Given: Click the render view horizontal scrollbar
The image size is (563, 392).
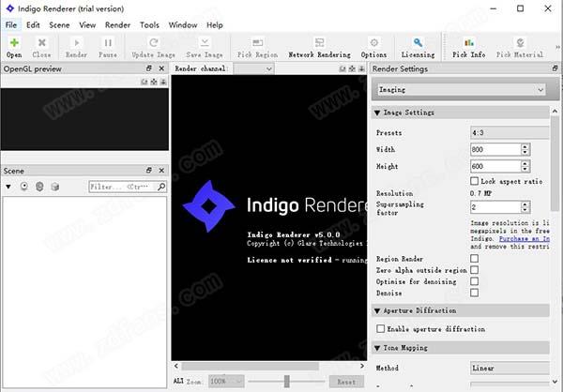Looking at the screenshot, I should [x=250, y=366].
